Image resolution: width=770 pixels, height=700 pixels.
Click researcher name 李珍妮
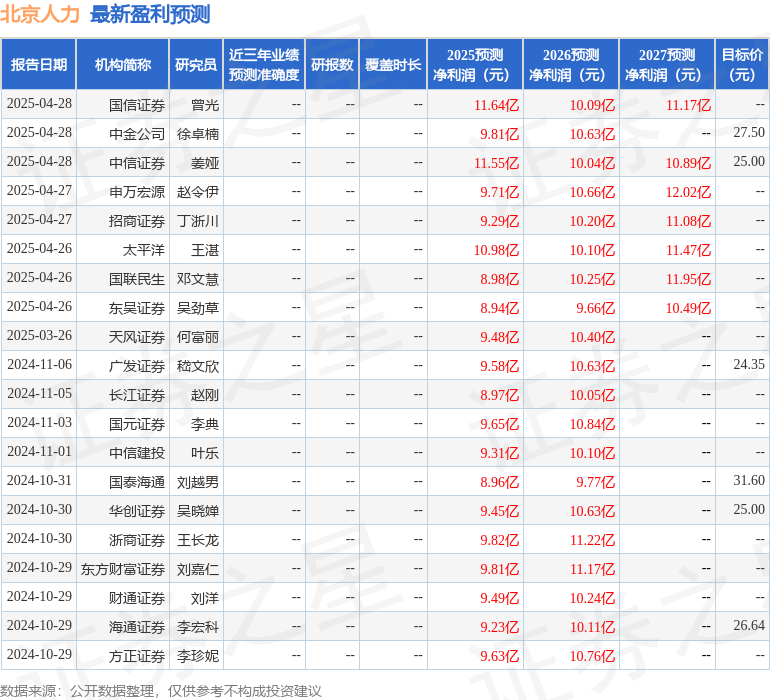tap(198, 656)
